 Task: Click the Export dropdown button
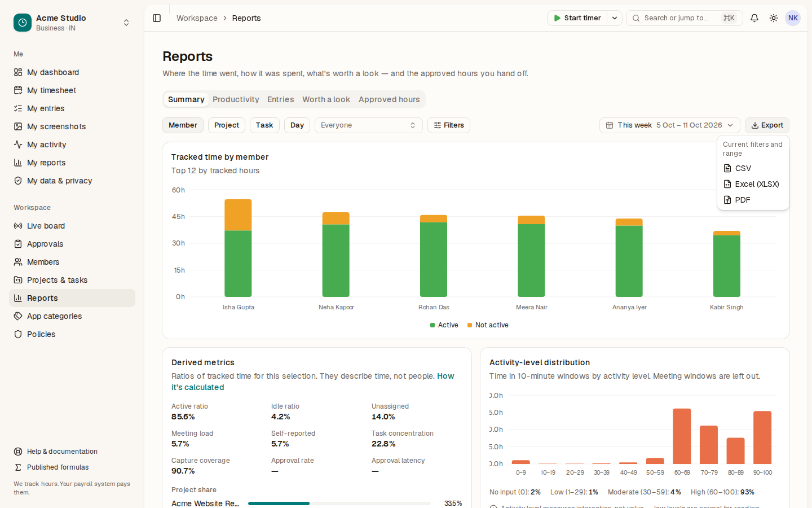point(767,125)
